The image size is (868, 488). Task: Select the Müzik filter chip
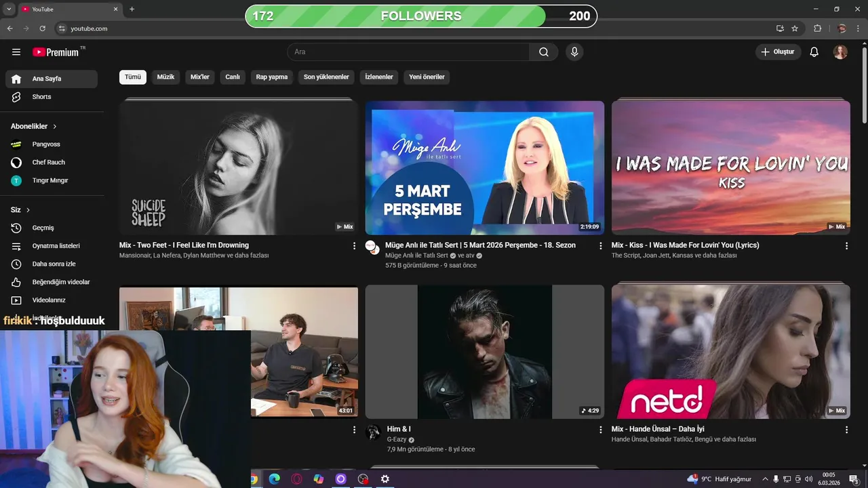[165, 77]
